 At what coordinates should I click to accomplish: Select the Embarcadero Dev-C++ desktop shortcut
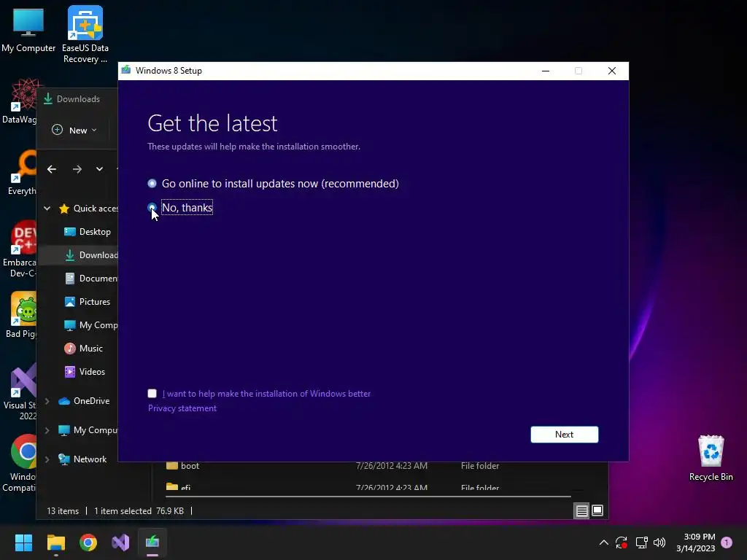click(20, 249)
